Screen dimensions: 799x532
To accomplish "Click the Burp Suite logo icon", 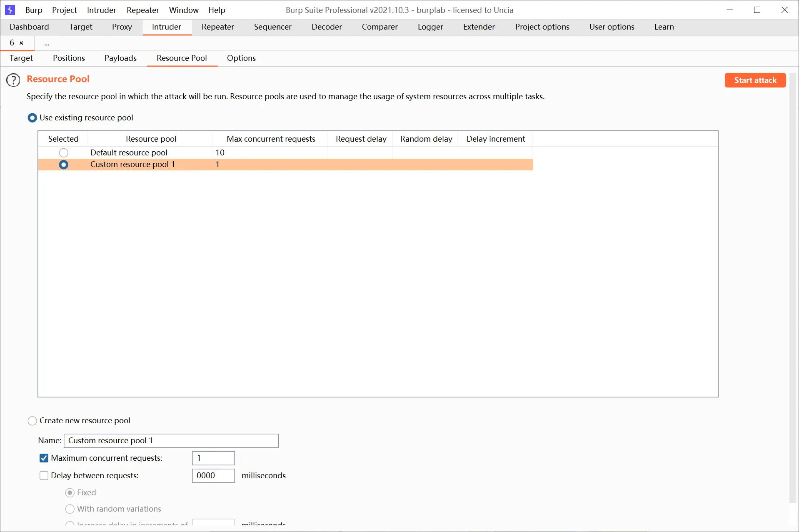I will pos(10,10).
